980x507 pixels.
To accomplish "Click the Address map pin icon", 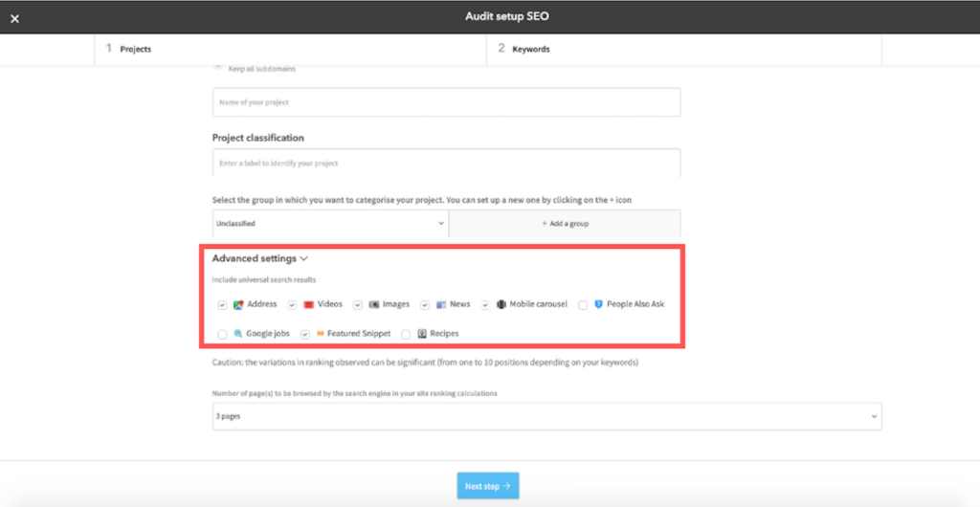I will point(238,305).
